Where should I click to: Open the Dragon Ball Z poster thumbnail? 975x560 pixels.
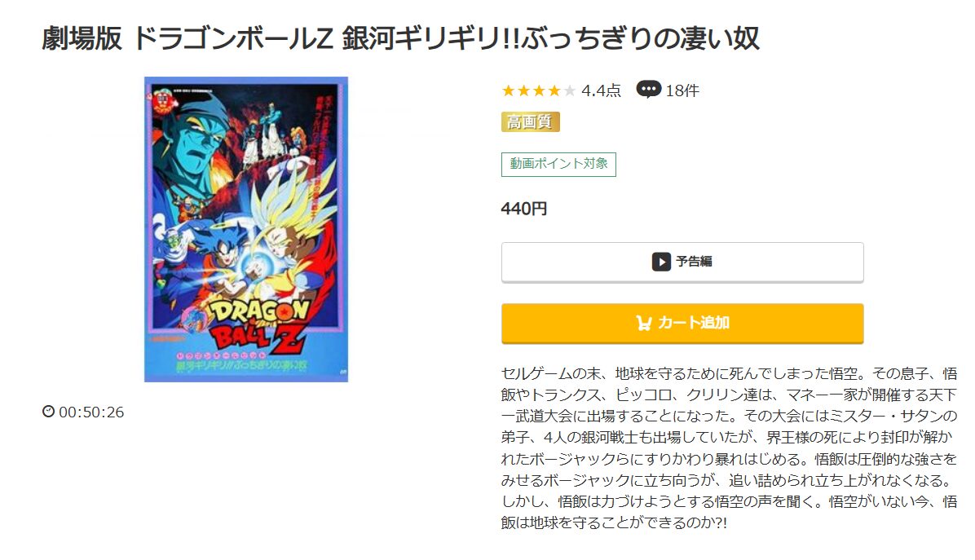pos(246,229)
